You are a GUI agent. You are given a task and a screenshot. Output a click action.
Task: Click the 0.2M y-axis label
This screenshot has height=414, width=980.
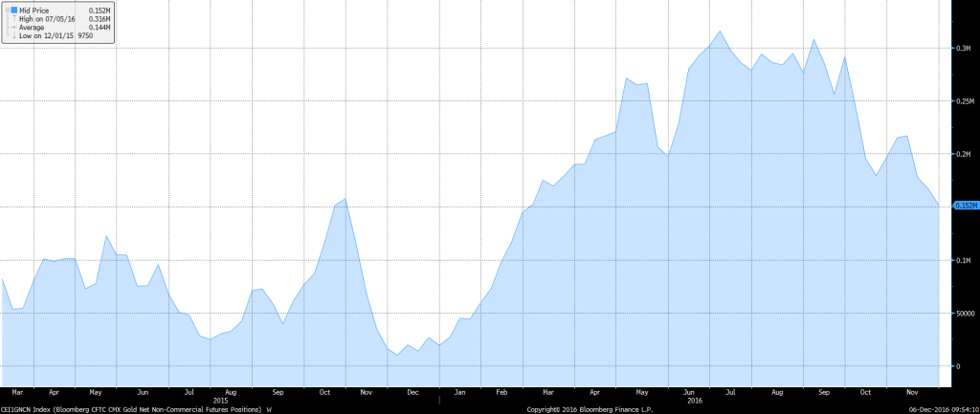[x=963, y=154]
